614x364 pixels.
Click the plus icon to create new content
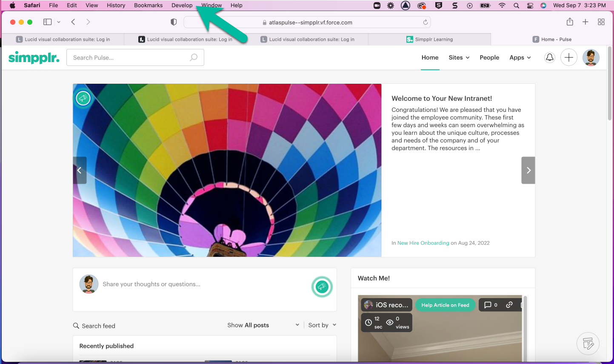point(569,57)
